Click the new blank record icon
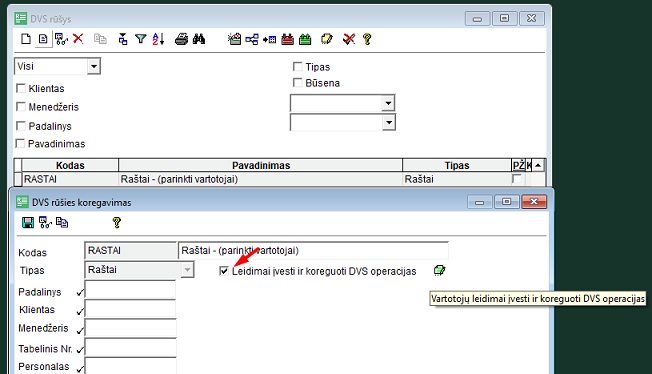Screen dimensions: 652x374 pos(26,39)
